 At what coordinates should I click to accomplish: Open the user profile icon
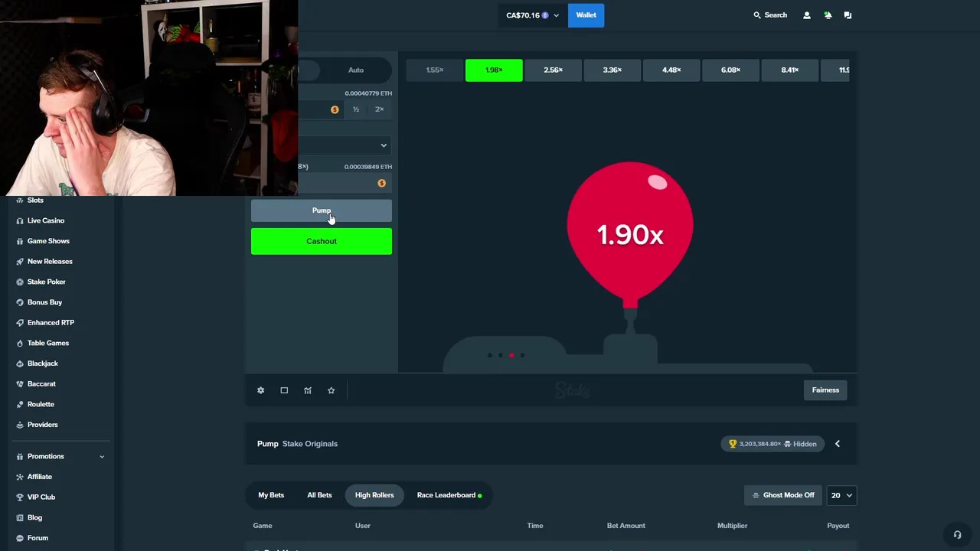[x=806, y=15]
